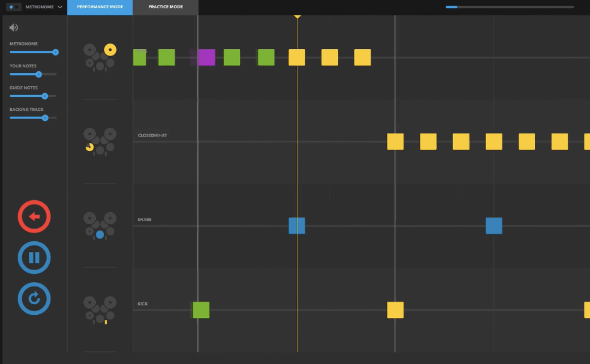The image size is (590, 364).
Task: Expand the Metronome dropdown chevron
Action: 60,7
